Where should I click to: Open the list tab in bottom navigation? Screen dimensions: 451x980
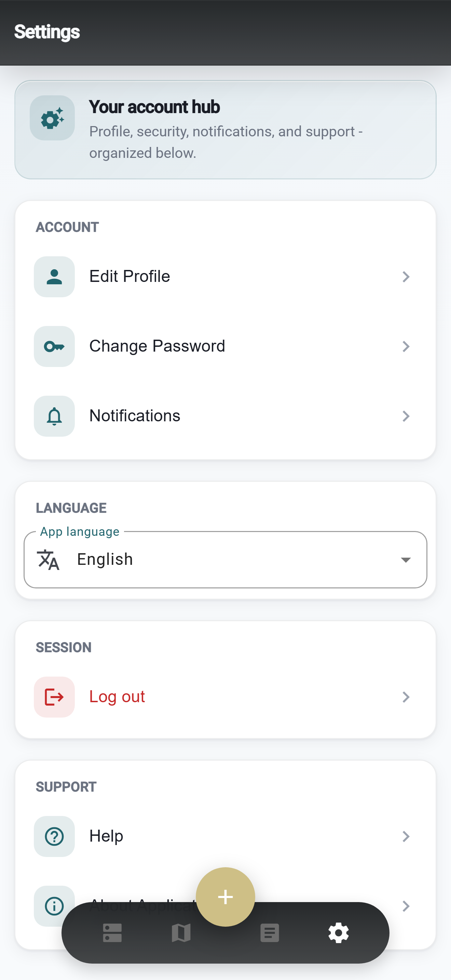(x=112, y=933)
